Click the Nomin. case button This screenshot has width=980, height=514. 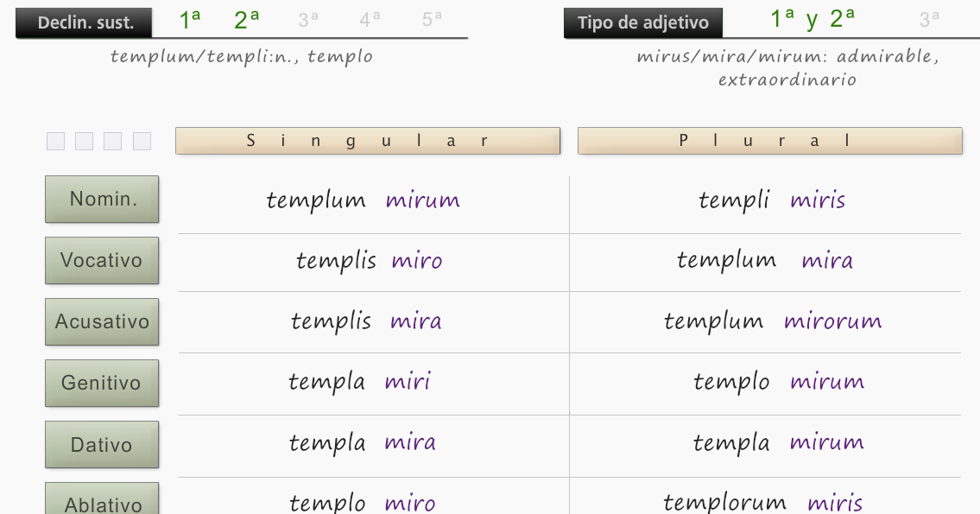[102, 199]
